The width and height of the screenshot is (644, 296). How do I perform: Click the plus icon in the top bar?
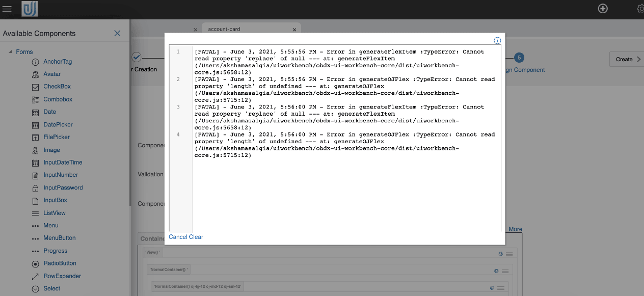tap(603, 8)
